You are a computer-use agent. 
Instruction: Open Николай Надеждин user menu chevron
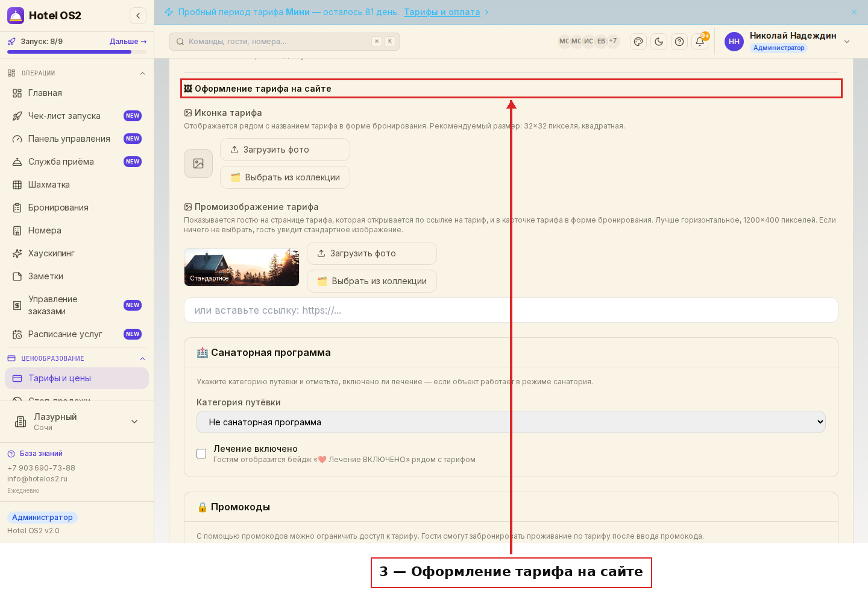tap(847, 42)
